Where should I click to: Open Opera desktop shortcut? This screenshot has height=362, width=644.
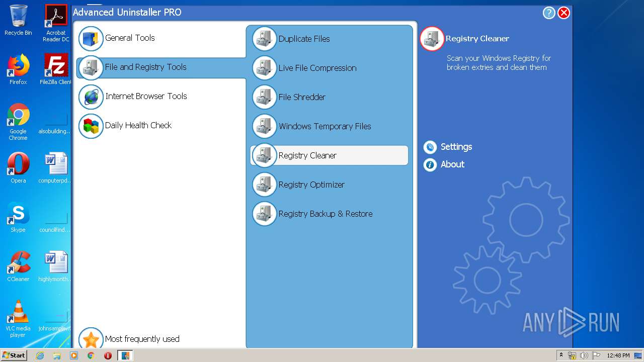[x=18, y=168]
